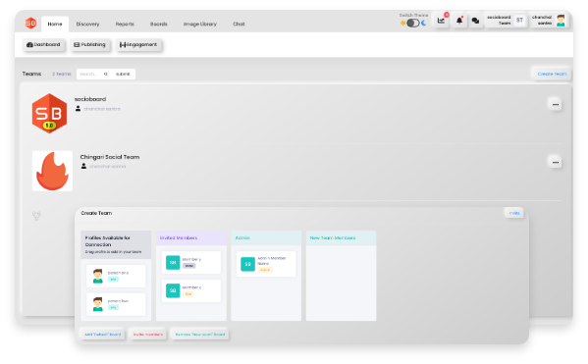This screenshot has width=588, height=364.
Task: Expand three-dot menu for Chingari Social Team
Action: (556, 162)
